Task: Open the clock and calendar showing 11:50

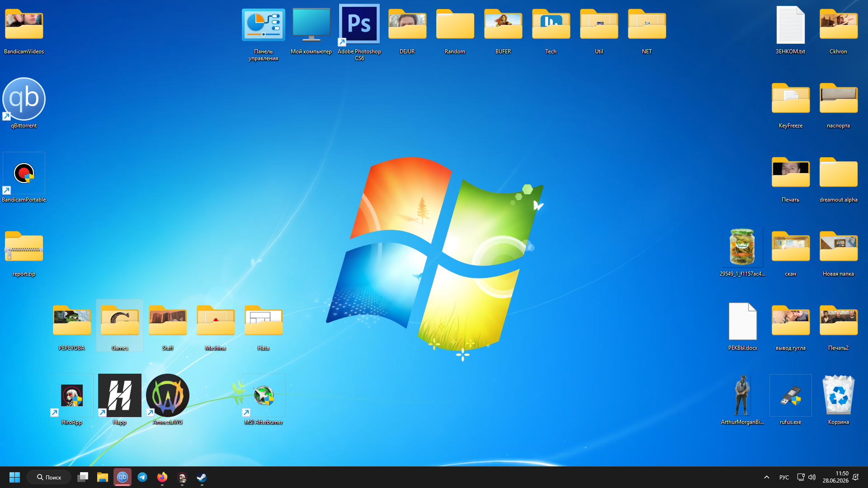Action: (x=835, y=477)
